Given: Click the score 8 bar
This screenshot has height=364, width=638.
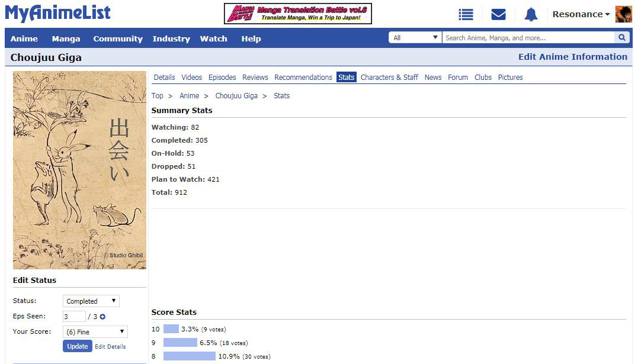Looking at the screenshot, I should [x=190, y=356].
